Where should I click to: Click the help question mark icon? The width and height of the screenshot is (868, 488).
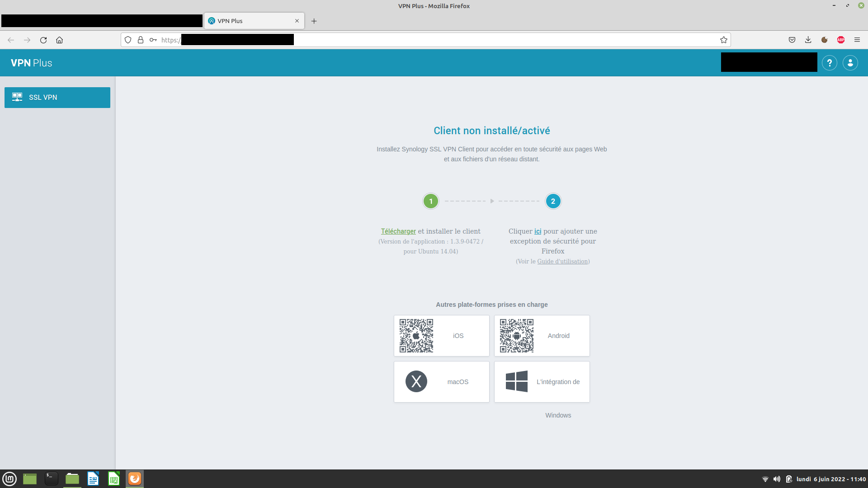coord(830,63)
